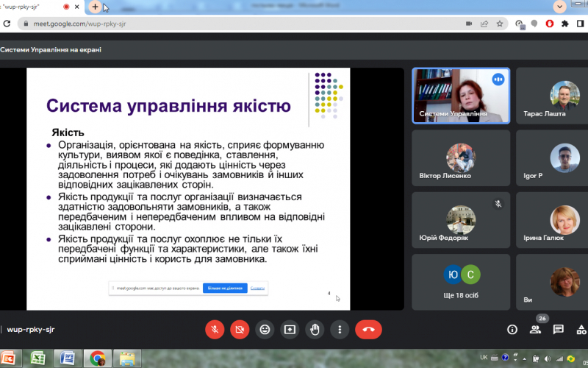
Task: Open the Ще 18 осіб tile
Action: pyautogui.click(x=461, y=282)
